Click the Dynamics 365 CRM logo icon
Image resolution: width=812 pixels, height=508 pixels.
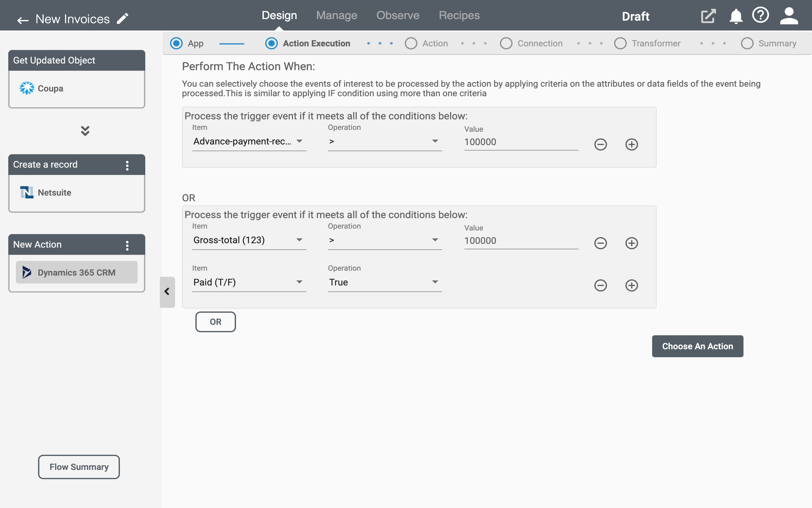coord(27,272)
